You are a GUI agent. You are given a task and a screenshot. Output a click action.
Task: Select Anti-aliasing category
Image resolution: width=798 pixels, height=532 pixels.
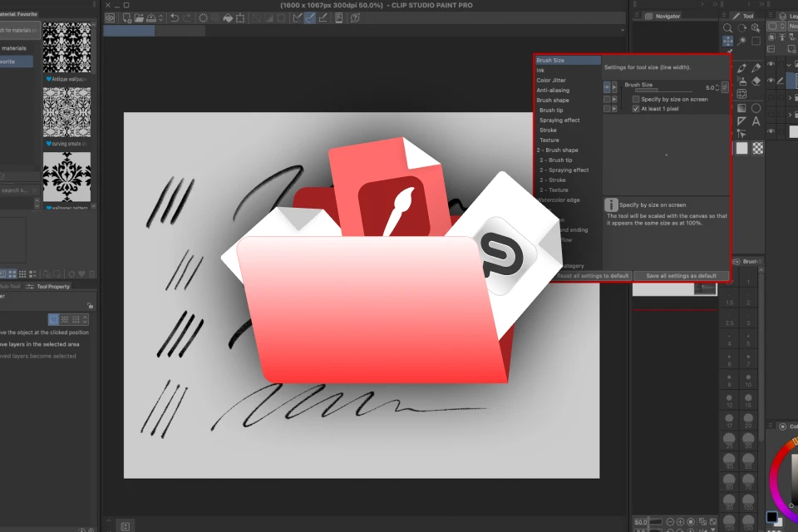(553, 90)
